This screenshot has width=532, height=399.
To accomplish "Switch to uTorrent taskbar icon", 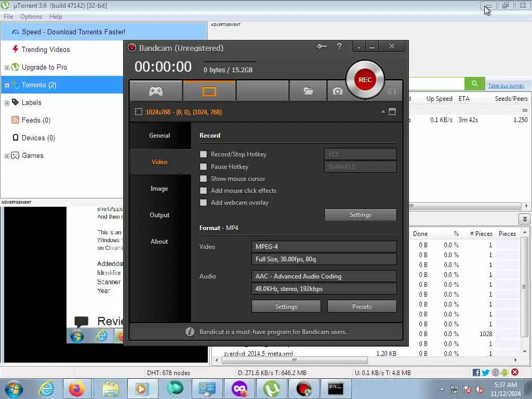I will coord(271,389).
